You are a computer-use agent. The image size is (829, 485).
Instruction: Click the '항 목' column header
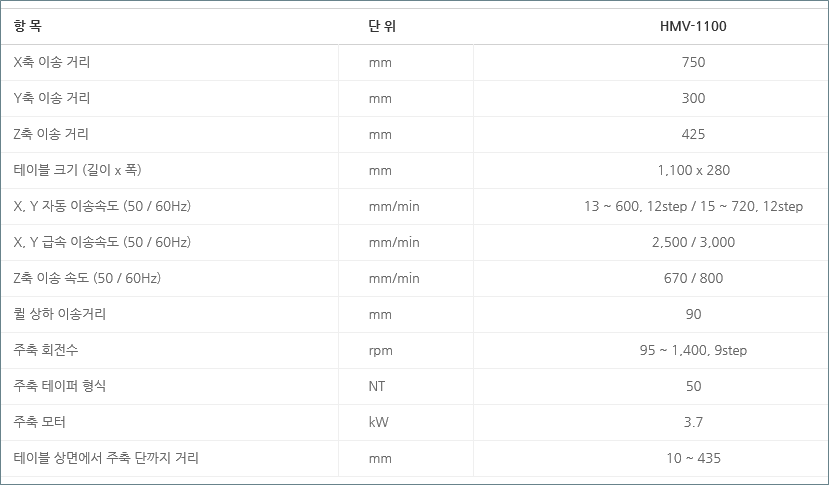coord(28,26)
